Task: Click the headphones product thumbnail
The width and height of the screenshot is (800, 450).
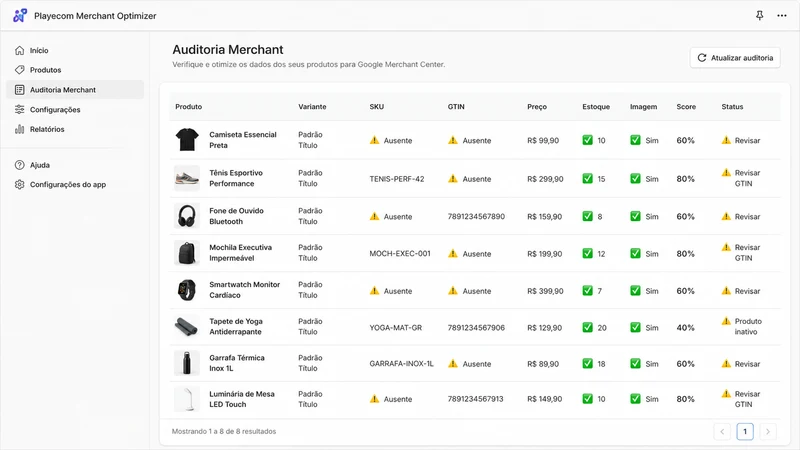Action: (x=187, y=216)
